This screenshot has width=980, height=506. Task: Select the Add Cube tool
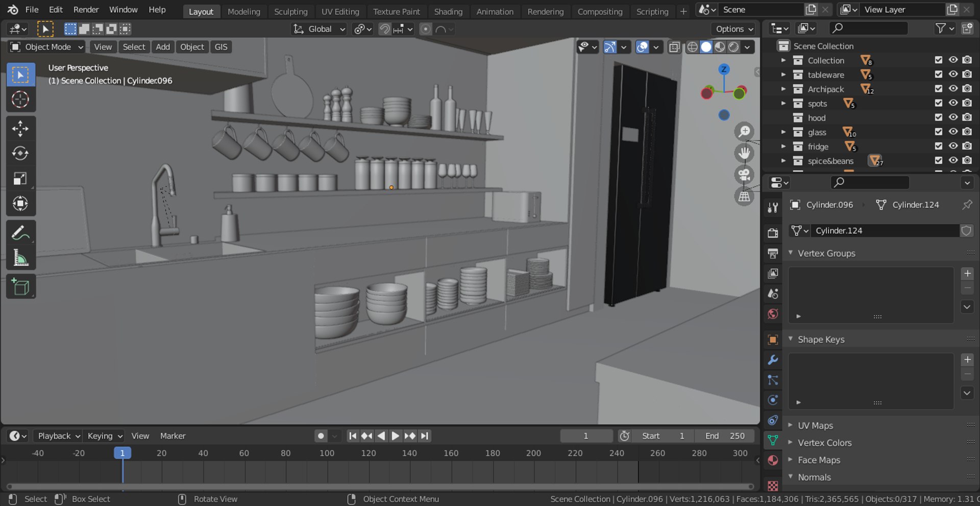(20, 287)
